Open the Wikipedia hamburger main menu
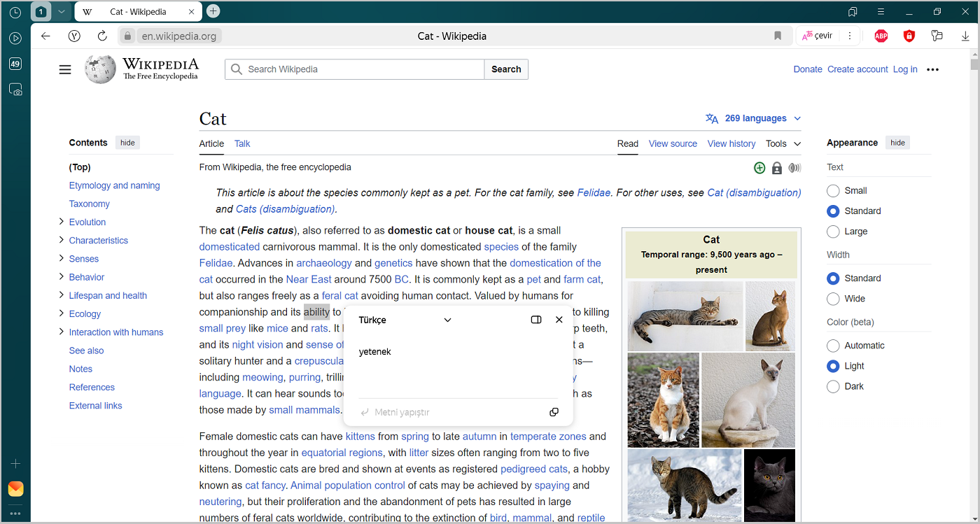The height and width of the screenshot is (524, 980). (x=65, y=69)
